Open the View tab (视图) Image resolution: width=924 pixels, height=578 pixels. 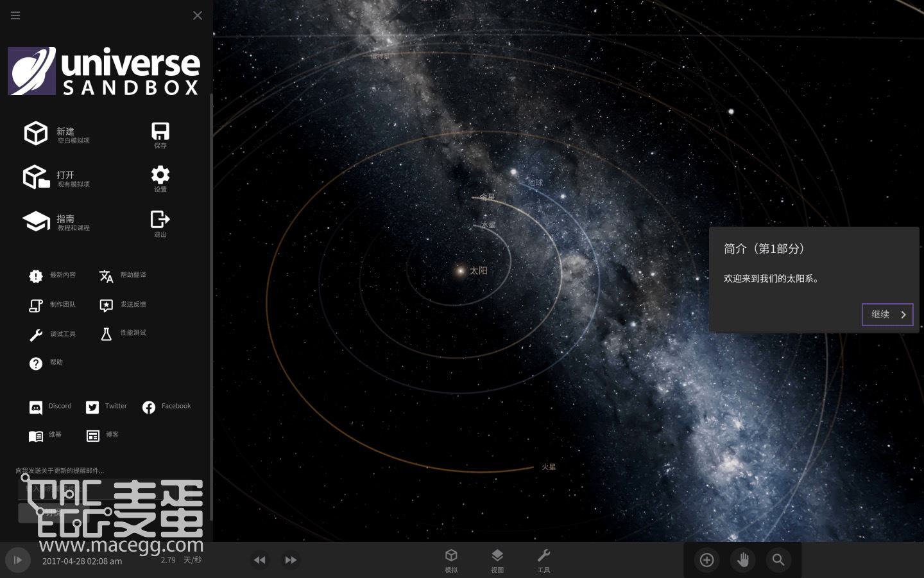coord(497,560)
